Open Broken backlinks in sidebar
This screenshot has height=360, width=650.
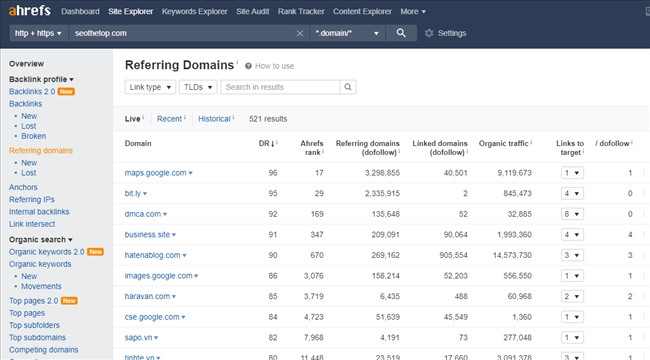pyautogui.click(x=34, y=136)
